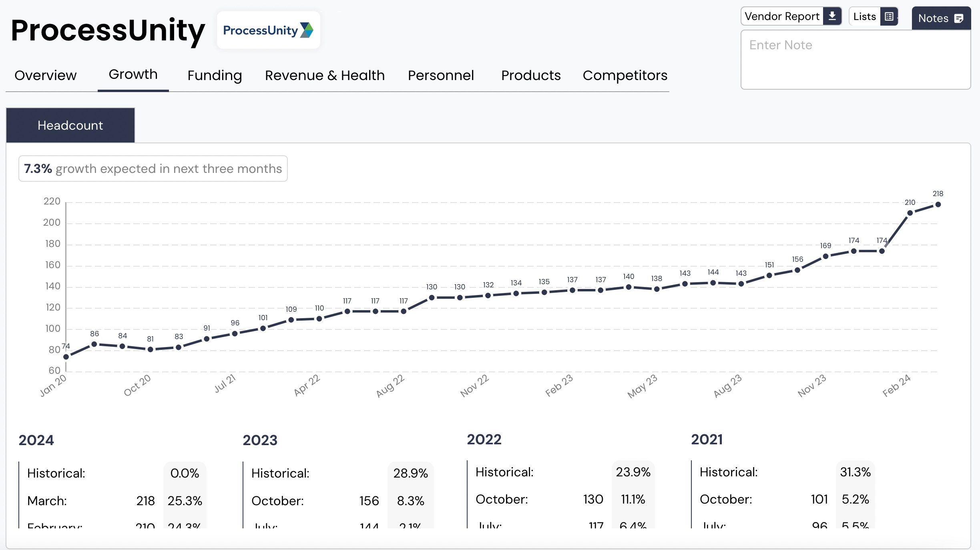Click the 2022 Historical 23.9% value
This screenshot has width=980, height=550.
tap(633, 472)
